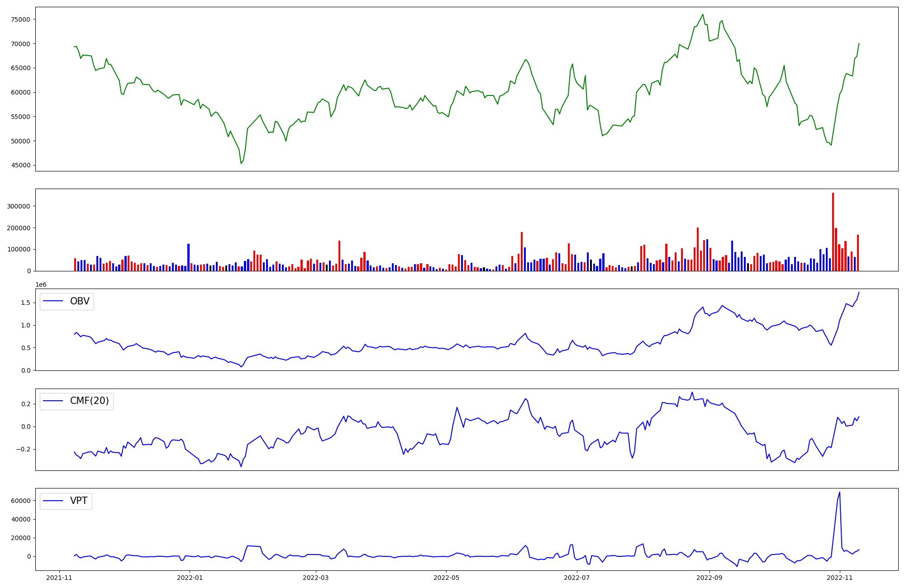Select the 2022-05 x-axis label
Screen dimensions: 905x588
click(x=447, y=578)
